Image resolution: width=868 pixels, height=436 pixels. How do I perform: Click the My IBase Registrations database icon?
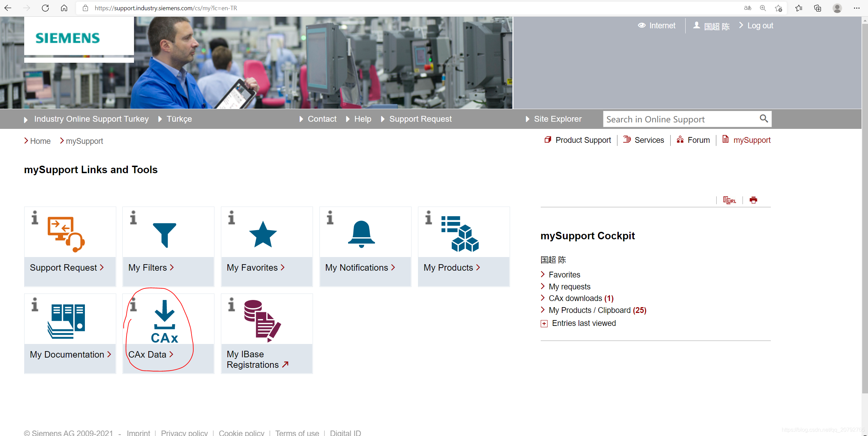point(263,321)
